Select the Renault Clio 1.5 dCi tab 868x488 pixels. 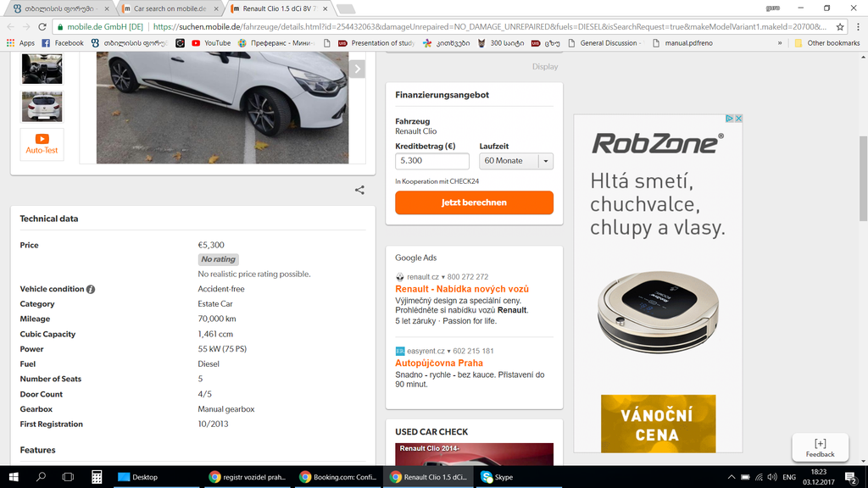(x=278, y=8)
